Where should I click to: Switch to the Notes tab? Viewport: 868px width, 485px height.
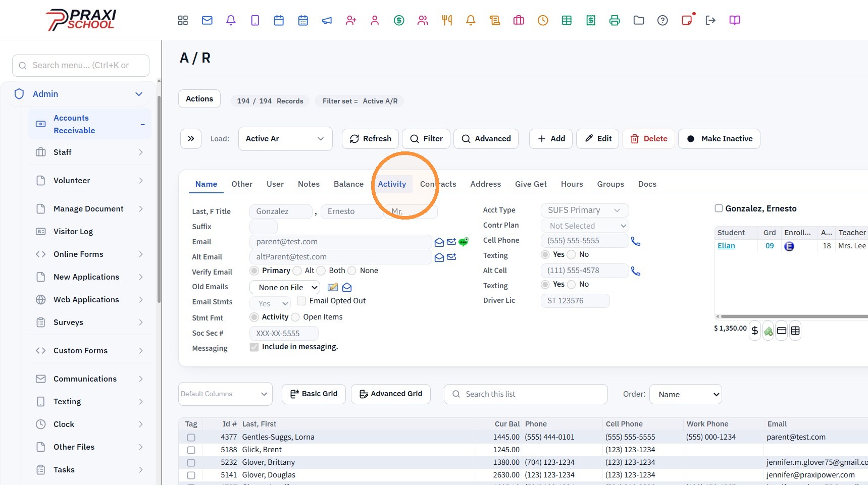pos(309,184)
